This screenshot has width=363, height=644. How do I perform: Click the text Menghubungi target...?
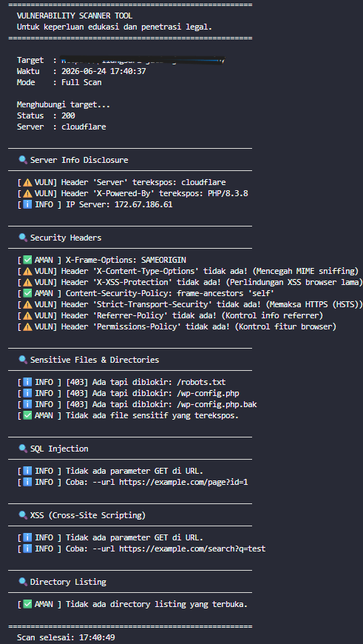(x=63, y=104)
